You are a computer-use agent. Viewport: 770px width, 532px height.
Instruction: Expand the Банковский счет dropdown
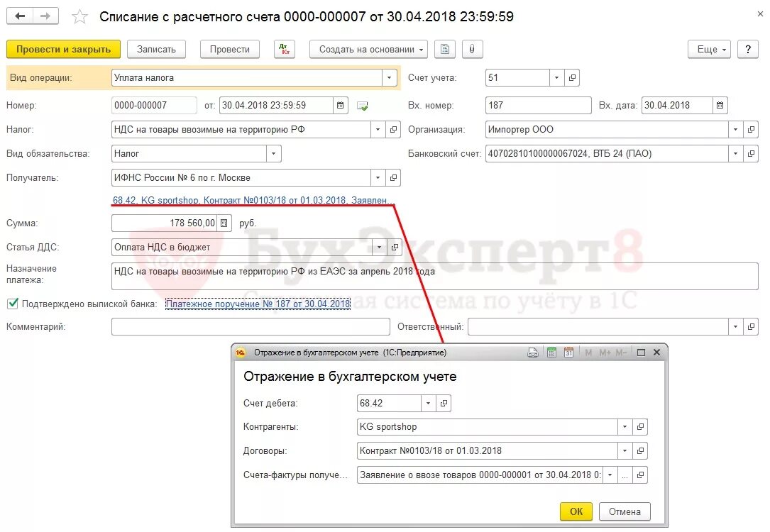736,154
